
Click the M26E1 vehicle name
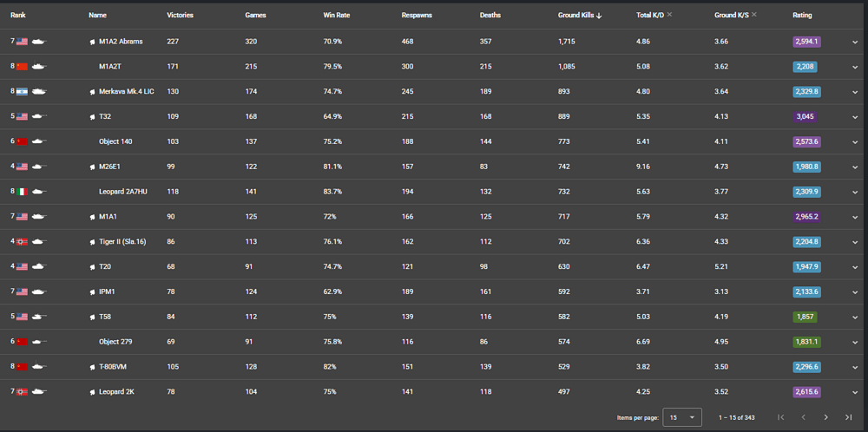pos(111,167)
